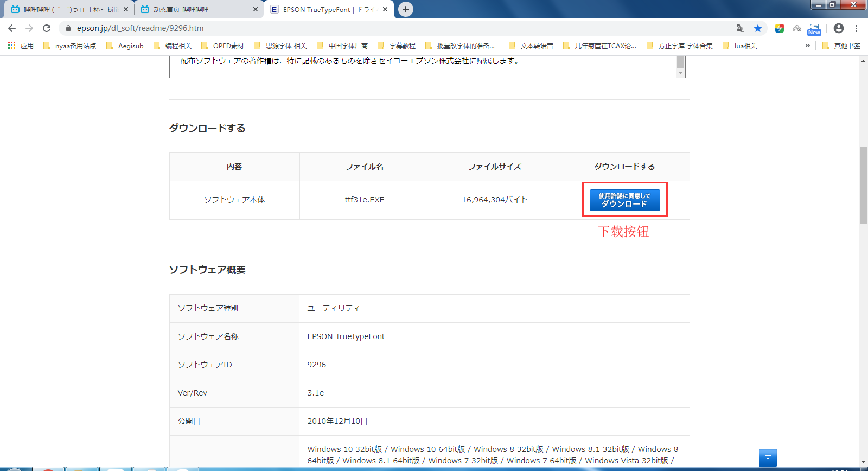
Task: Open the 文本转语音 bookmark folder
Action: point(531,46)
